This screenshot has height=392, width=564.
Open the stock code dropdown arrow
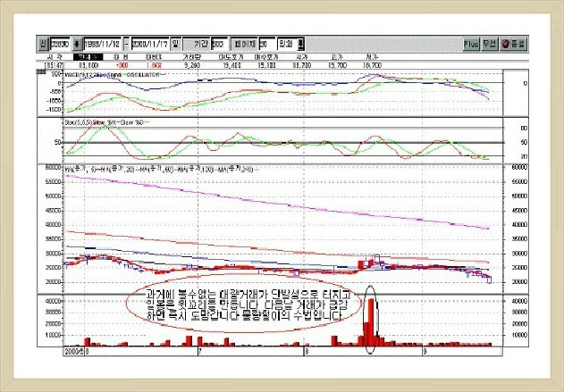[x=77, y=43]
